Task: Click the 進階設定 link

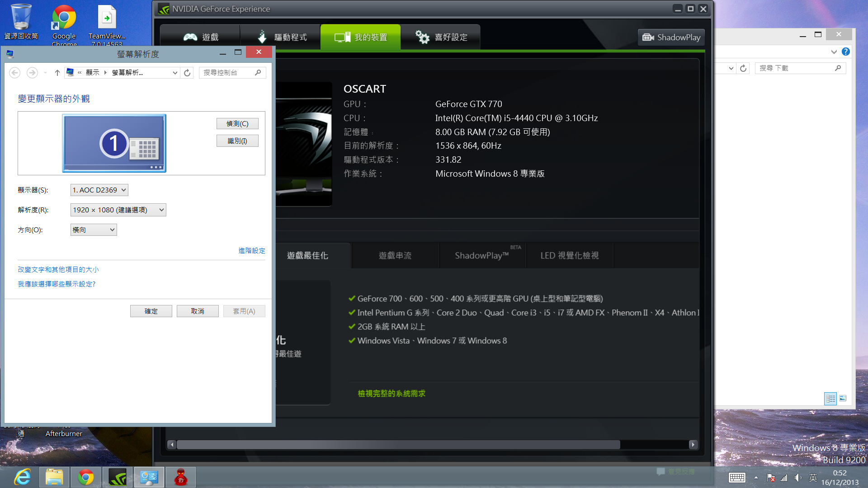Action: tap(252, 251)
